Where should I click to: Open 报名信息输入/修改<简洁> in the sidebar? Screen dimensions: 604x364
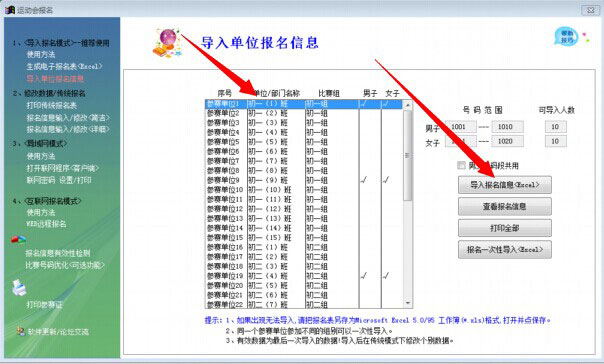tap(68, 117)
